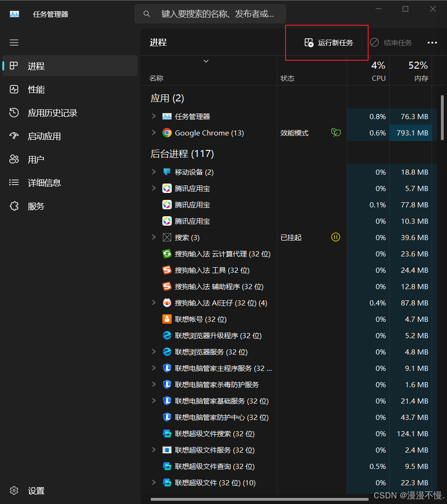Click the 移动设备 process icon
The width and height of the screenshot is (447, 504).
[x=167, y=172]
